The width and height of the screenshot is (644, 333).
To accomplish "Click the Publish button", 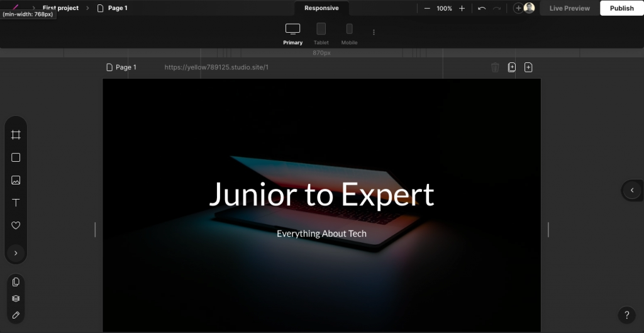I will tap(621, 8).
